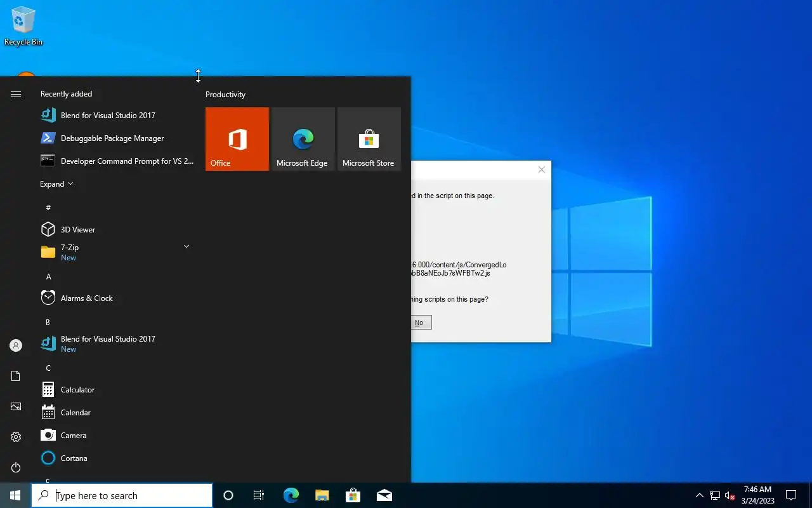The image size is (812, 508).
Task: Click the muted volume tray icon
Action: 730,495
